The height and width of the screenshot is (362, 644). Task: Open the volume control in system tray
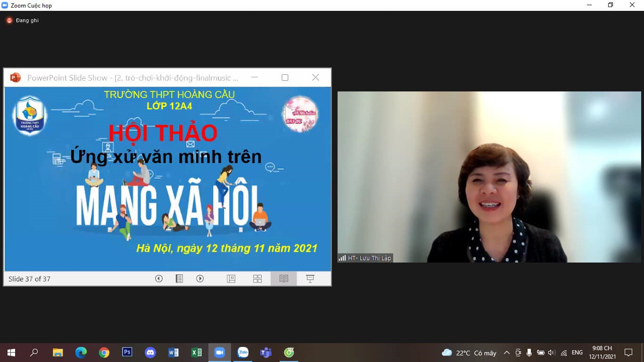pyautogui.click(x=552, y=353)
